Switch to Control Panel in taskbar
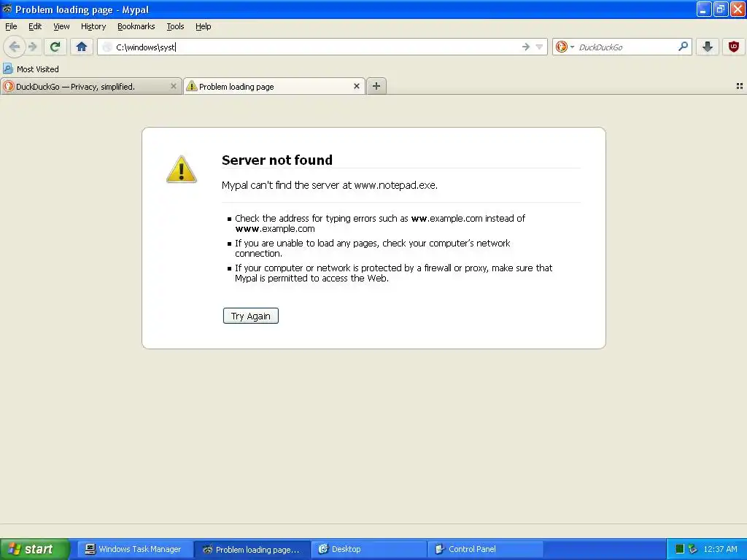This screenshot has height=560, width=747. [485, 549]
